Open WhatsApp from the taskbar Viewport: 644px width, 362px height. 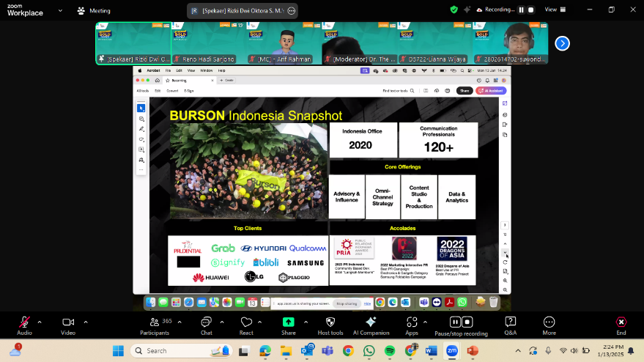(369, 350)
